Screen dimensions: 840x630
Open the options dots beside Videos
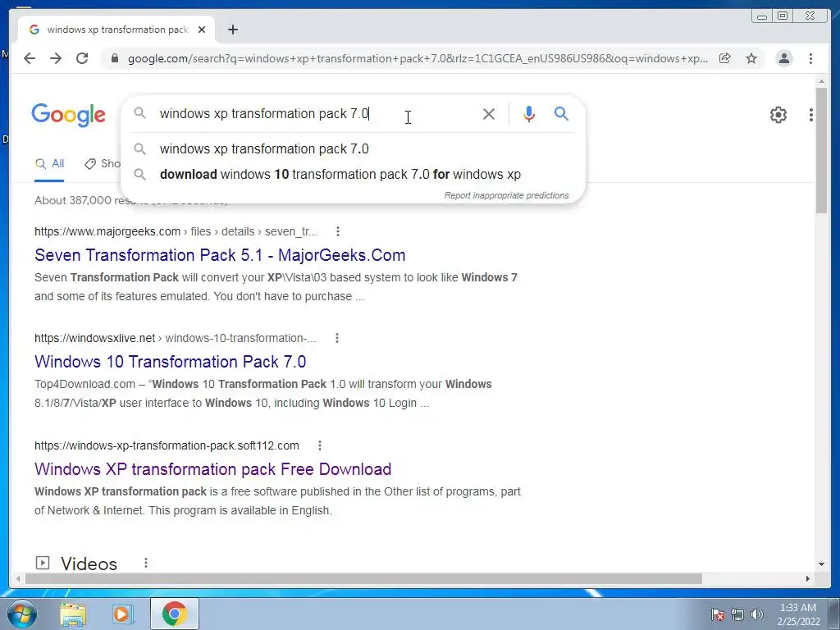pos(146,563)
